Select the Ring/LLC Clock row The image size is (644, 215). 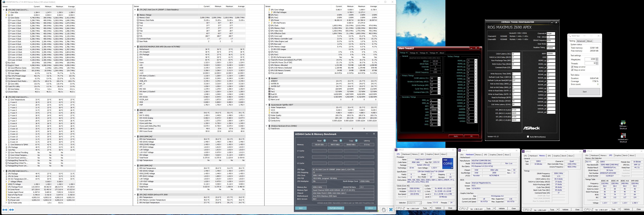tap(39, 65)
